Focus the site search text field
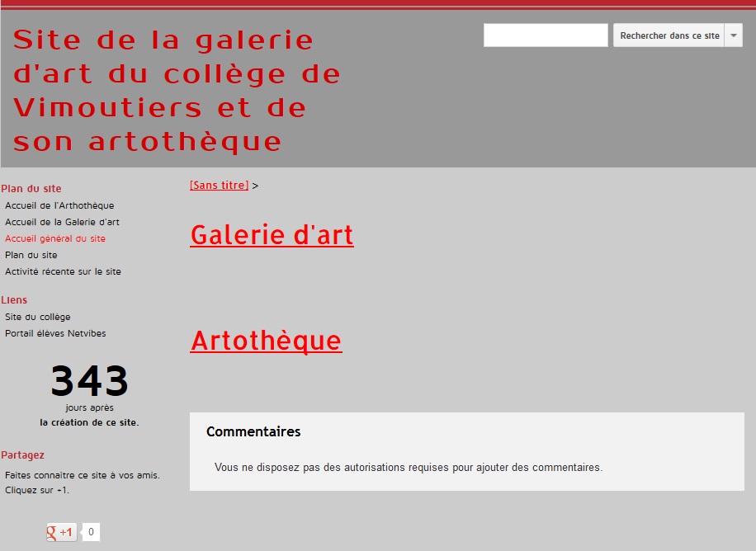The width and height of the screenshot is (756, 551). coord(546,35)
